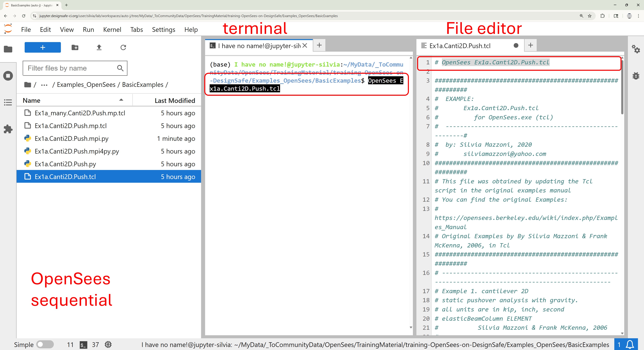Toggle Name column sort order arrow

pos(121,100)
